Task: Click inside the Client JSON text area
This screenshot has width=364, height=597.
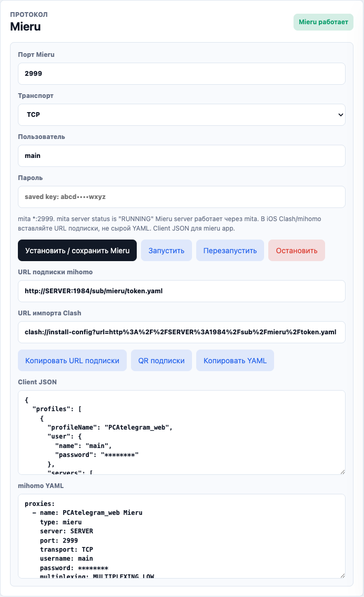Action: tap(181, 433)
